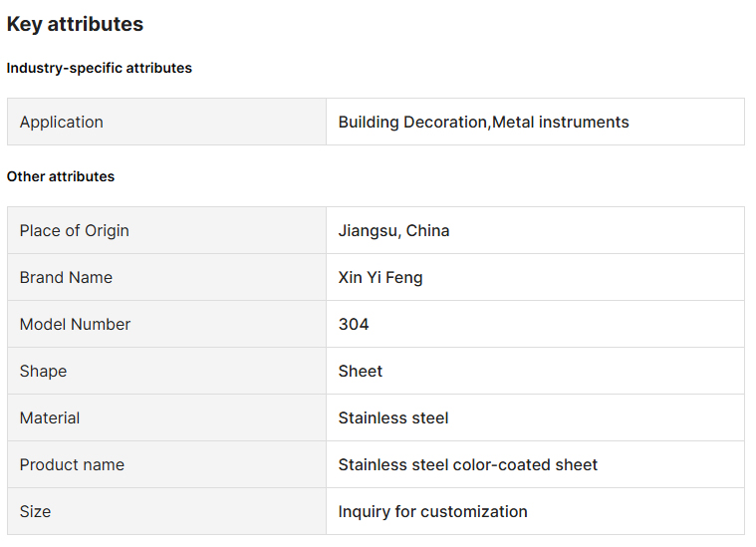The height and width of the screenshot is (547, 756).
Task: Click the Application attribute label
Action: click(62, 123)
